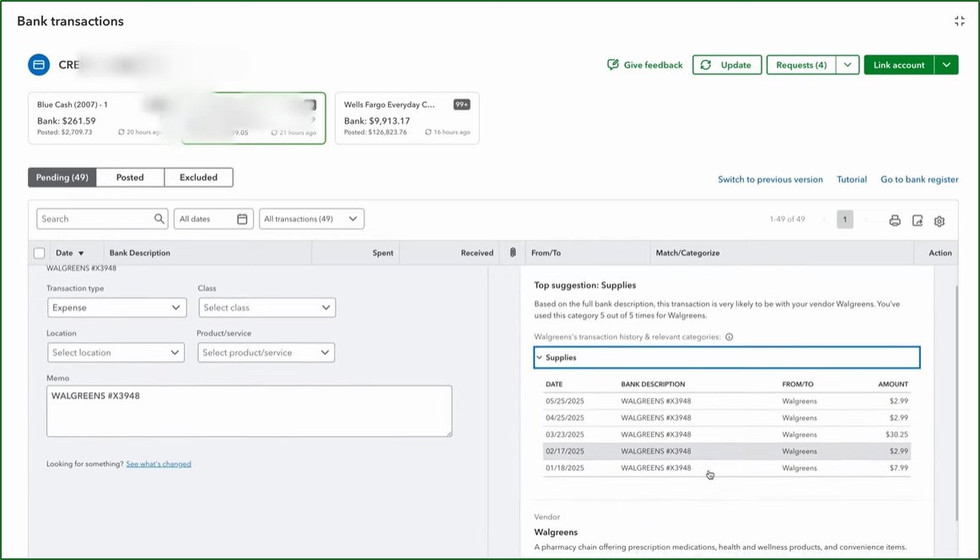Select the 03/23/2025 history row for $30.25

point(727,434)
